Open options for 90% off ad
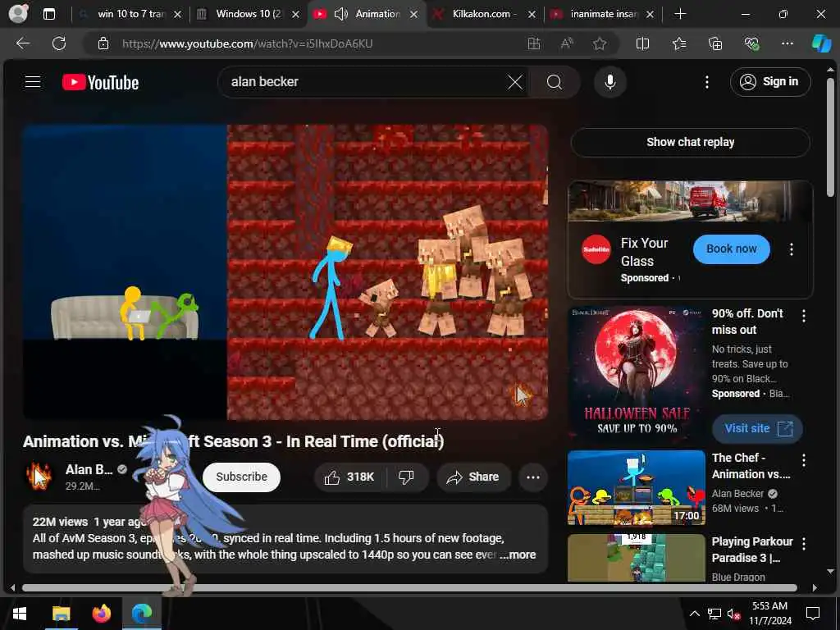Viewport: 840px width, 630px height. [804, 316]
